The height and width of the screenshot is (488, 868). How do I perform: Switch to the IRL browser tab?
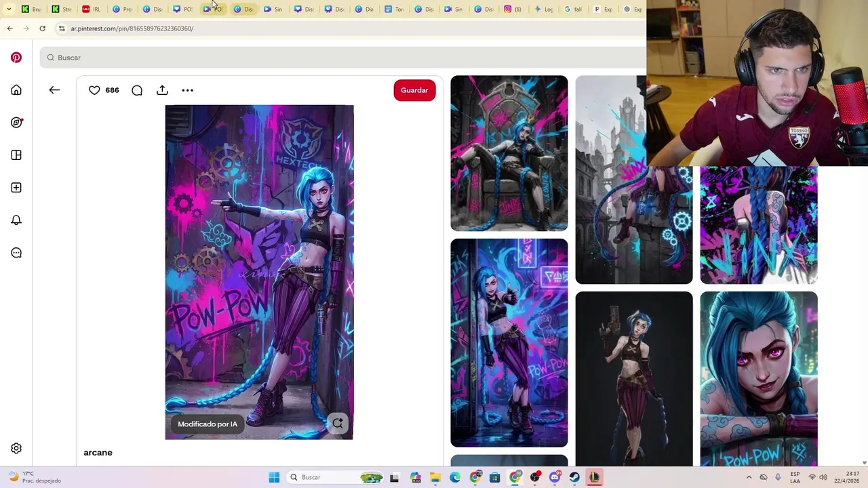pyautogui.click(x=92, y=9)
